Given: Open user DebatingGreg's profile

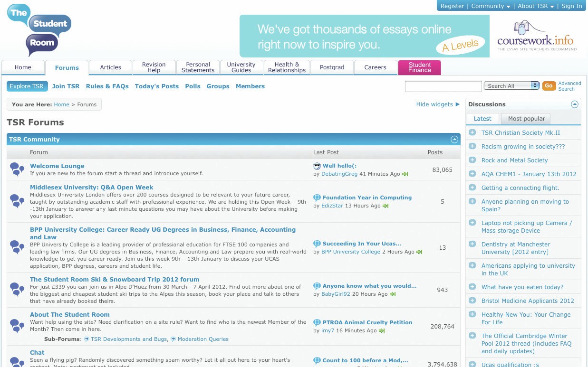Looking at the screenshot, I should [x=339, y=174].
